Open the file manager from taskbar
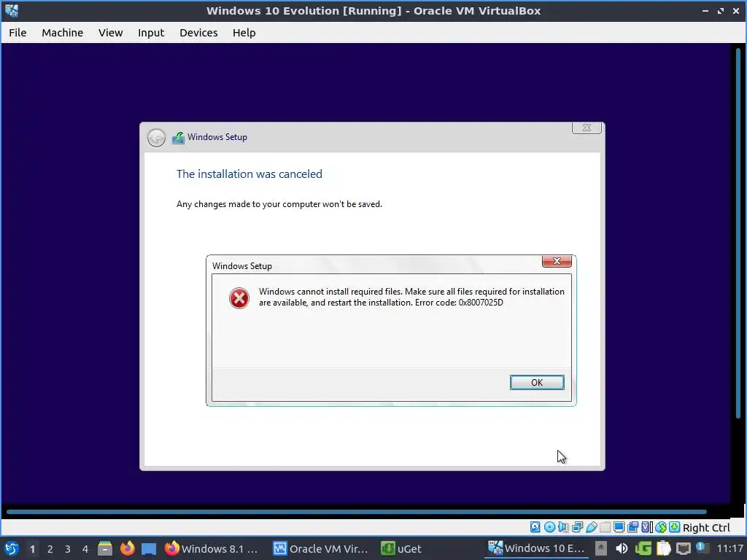The height and width of the screenshot is (560, 747). (x=105, y=548)
